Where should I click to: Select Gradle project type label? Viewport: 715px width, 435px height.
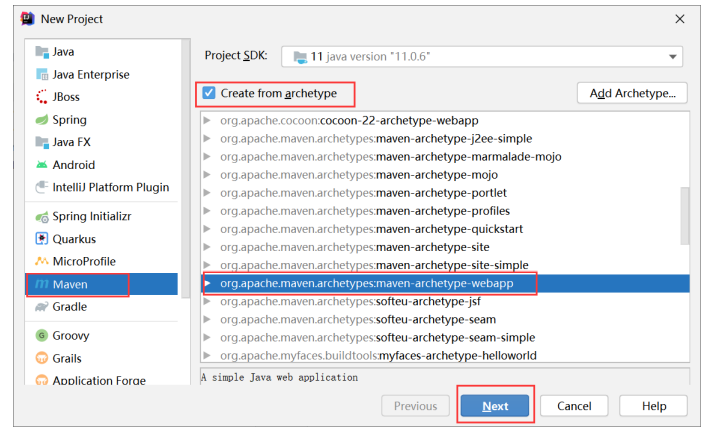coord(69,307)
